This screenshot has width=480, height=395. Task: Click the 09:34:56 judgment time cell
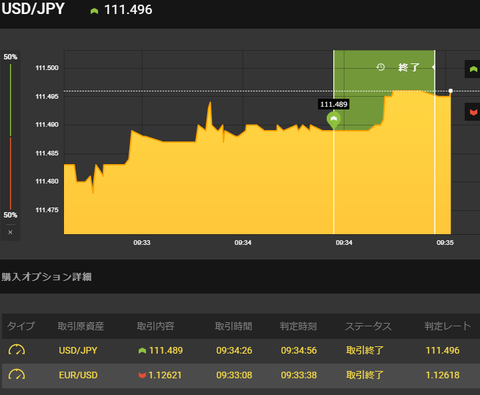[299, 351]
